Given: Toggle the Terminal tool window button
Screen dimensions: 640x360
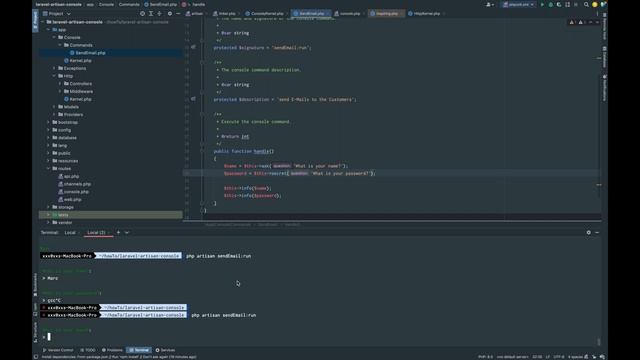Looking at the screenshot, I should 139,350.
